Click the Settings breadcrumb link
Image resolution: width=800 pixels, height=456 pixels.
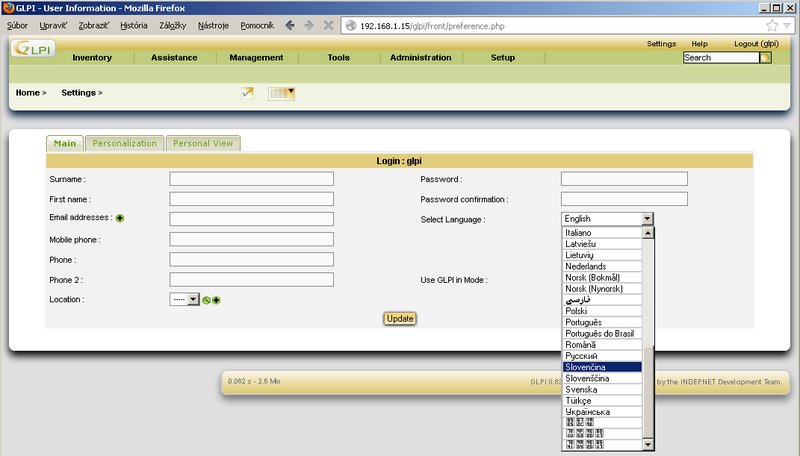(x=79, y=93)
